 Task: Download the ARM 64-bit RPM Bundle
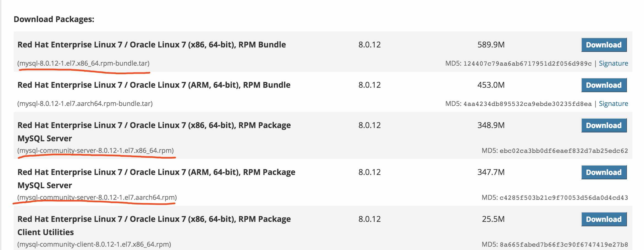(604, 85)
